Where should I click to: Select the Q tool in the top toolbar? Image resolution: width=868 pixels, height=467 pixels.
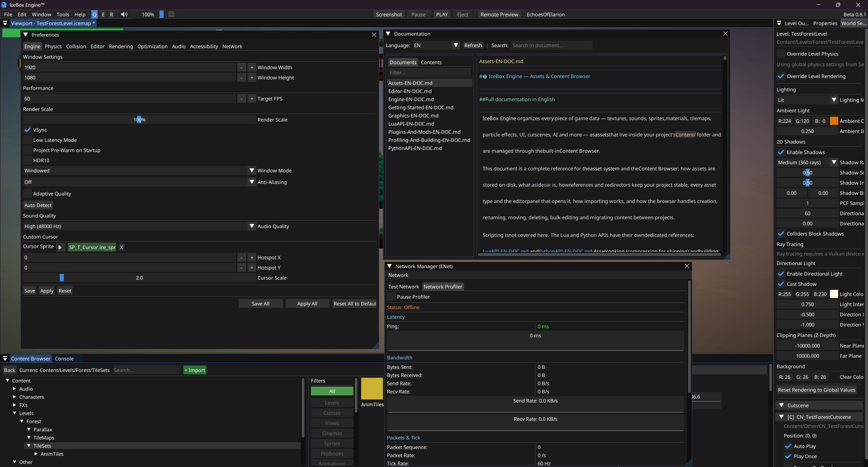pyautogui.click(x=94, y=15)
